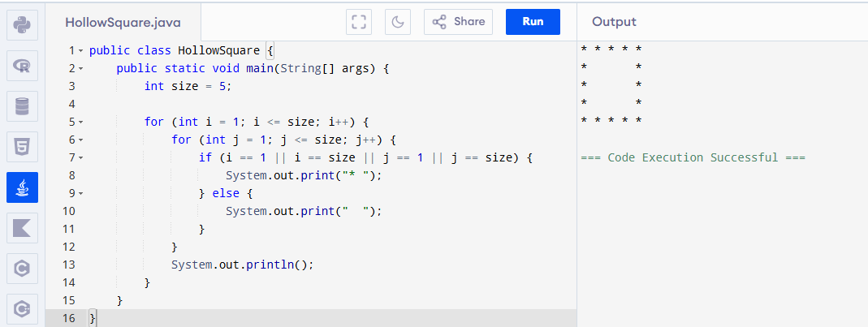Open the R language compiler icon
This screenshot has width=868, height=327.
22,66
